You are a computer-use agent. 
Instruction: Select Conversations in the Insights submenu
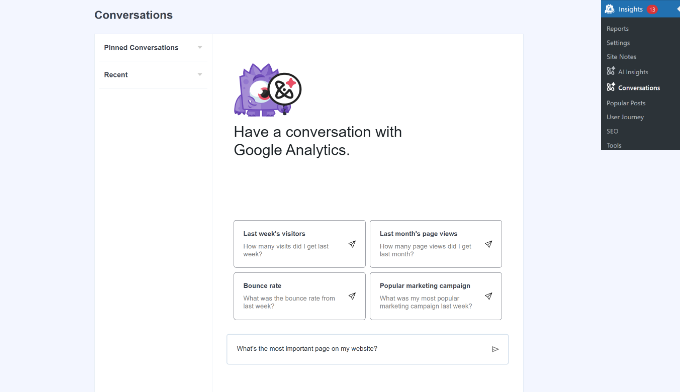pyautogui.click(x=639, y=88)
